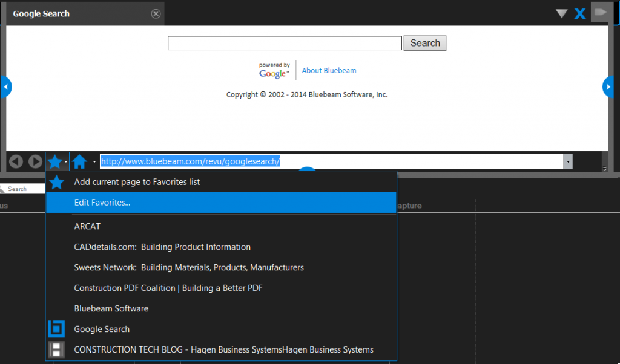
Task: Click the gray tag icon in top corner
Action: [601, 12]
